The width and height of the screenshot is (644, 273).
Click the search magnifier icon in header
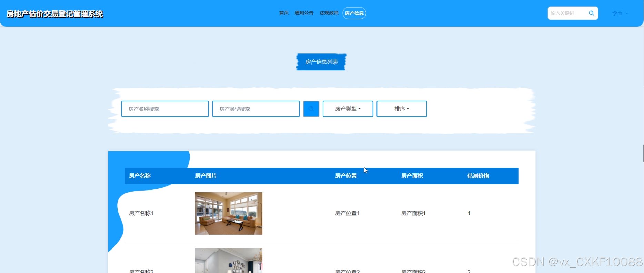591,13
